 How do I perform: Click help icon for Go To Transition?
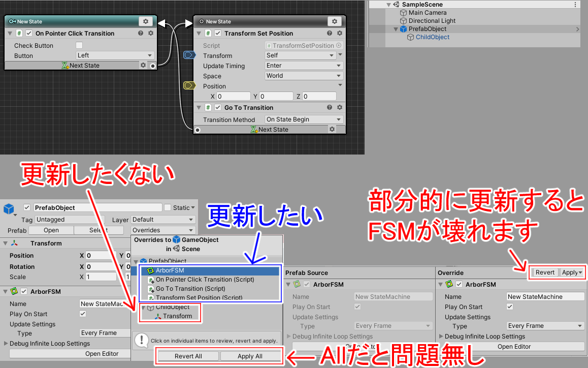coord(330,108)
